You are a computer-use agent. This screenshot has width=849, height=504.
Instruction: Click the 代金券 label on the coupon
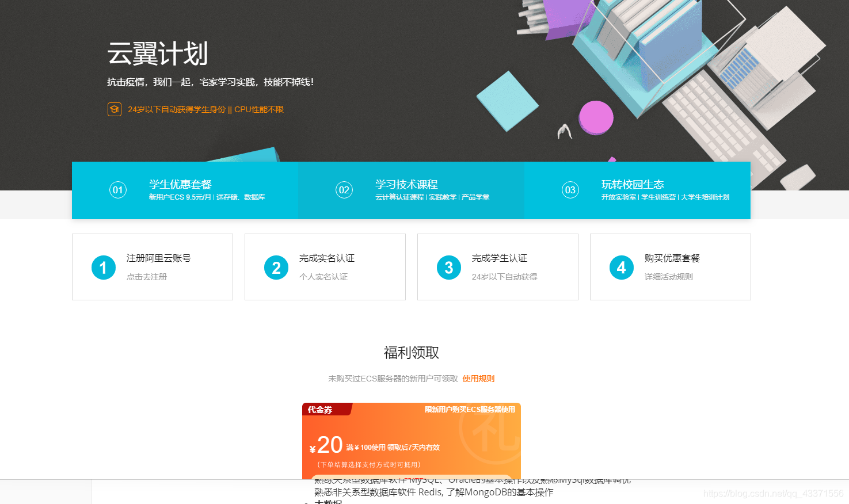pos(320,410)
